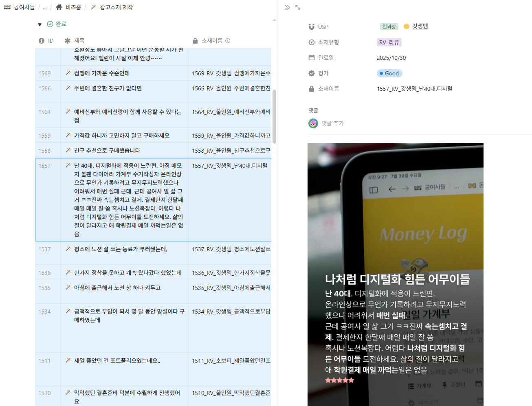Click the wand icon of row 1537

(68, 249)
